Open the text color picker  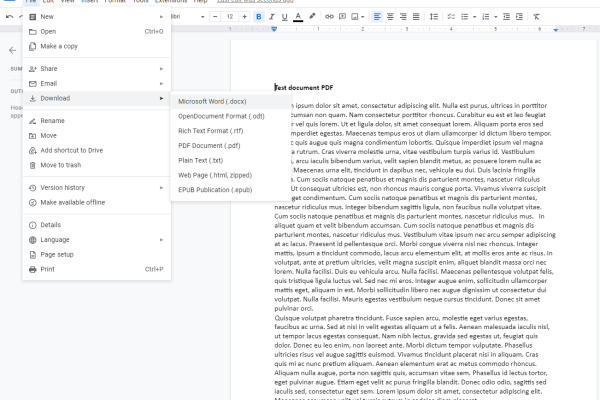[x=298, y=16]
